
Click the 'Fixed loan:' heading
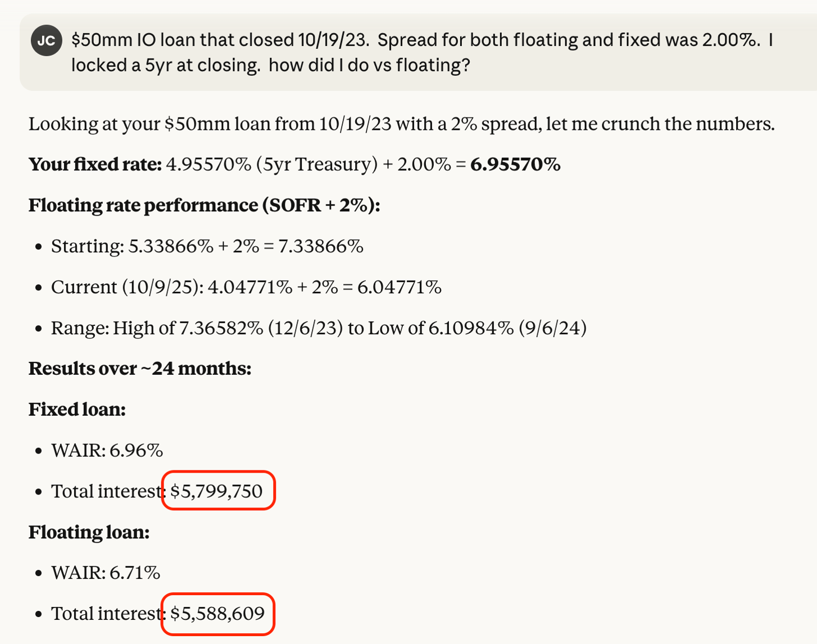pyautogui.click(x=77, y=410)
